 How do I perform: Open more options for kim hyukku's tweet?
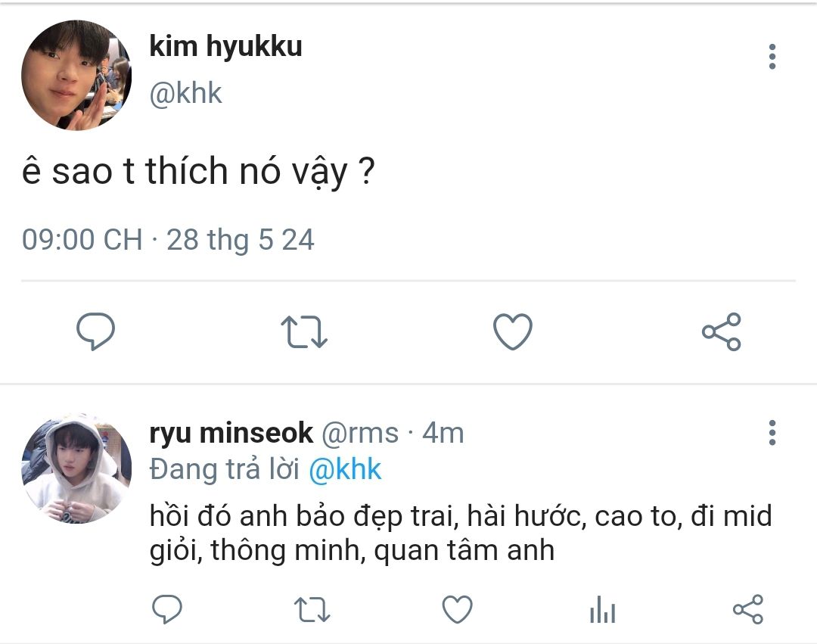772,57
